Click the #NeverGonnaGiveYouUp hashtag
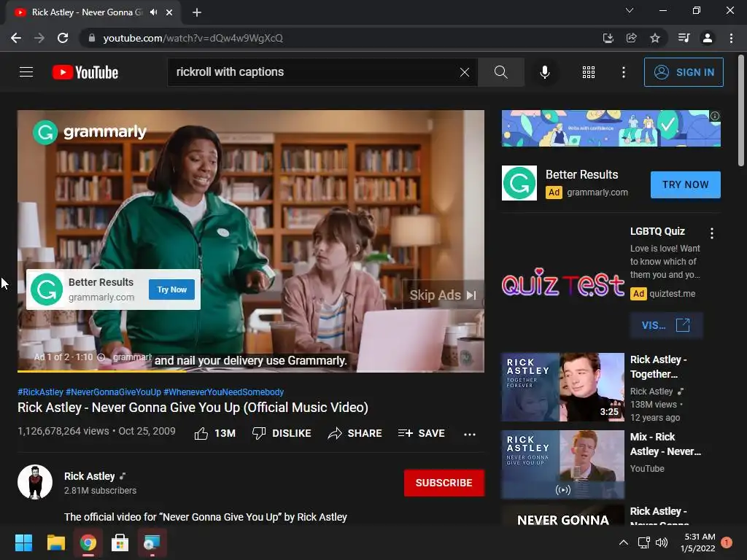The image size is (747, 560). pos(113,392)
